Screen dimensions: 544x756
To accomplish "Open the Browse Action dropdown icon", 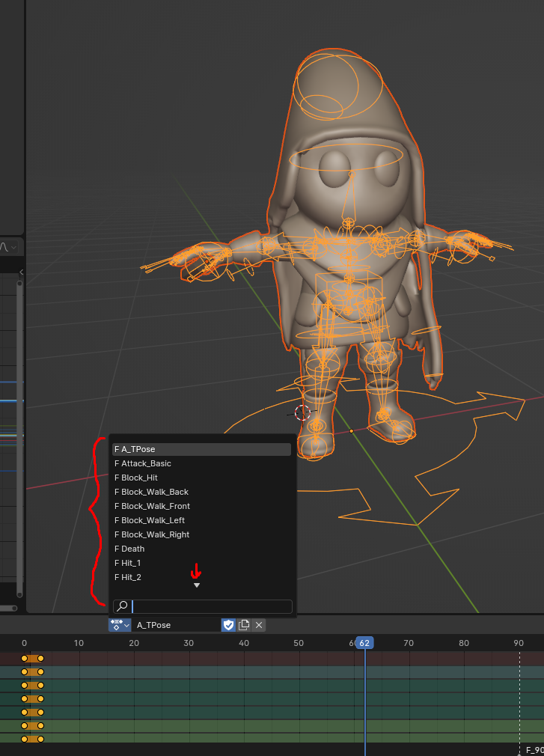I will pyautogui.click(x=120, y=625).
